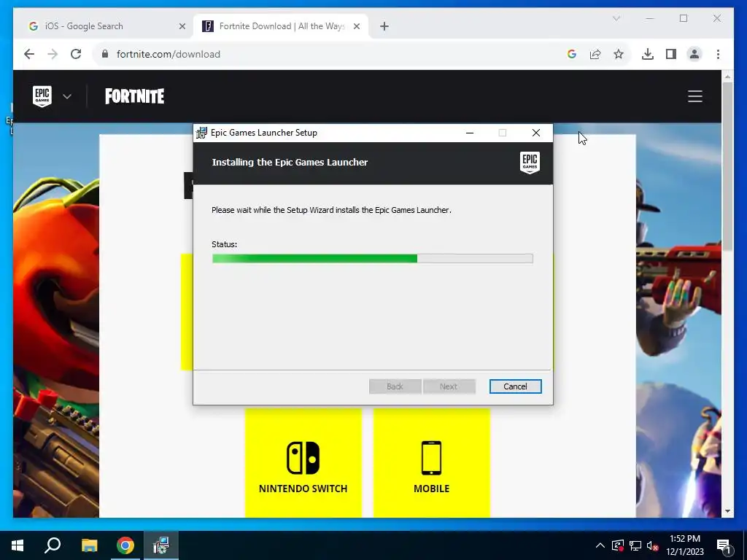
Task: Click installer icon in taskbar
Action: pos(161,545)
